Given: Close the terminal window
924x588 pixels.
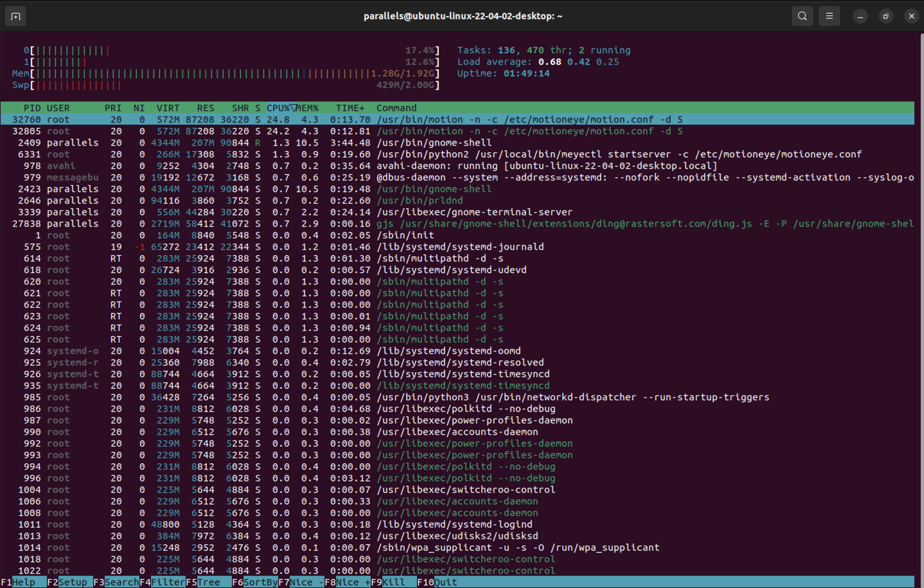Looking at the screenshot, I should click(911, 16).
